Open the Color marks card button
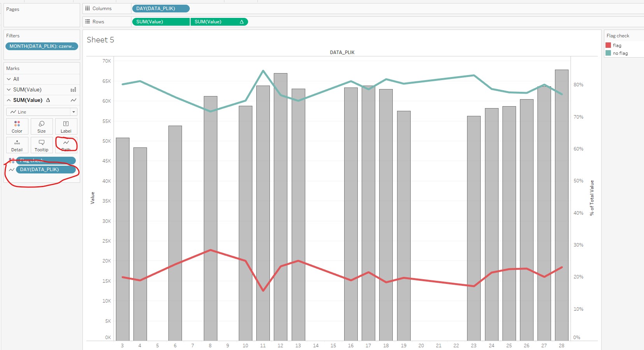644x350 pixels. point(17,126)
